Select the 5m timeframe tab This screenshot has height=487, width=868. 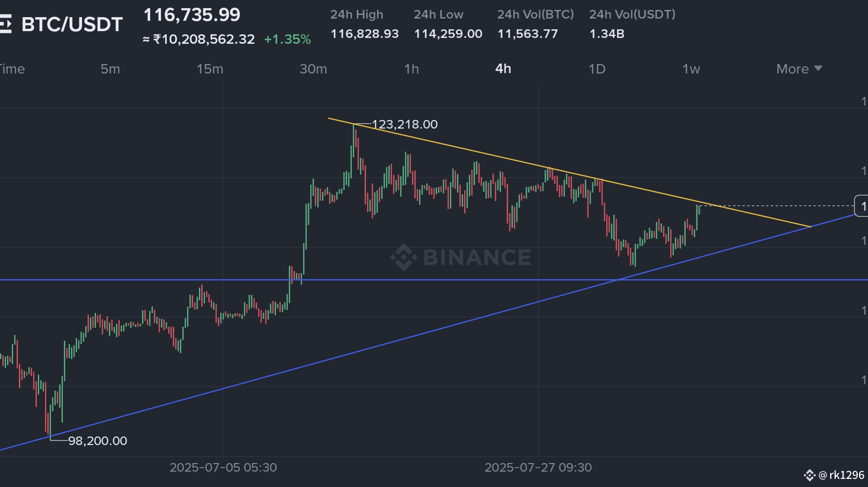(110, 69)
